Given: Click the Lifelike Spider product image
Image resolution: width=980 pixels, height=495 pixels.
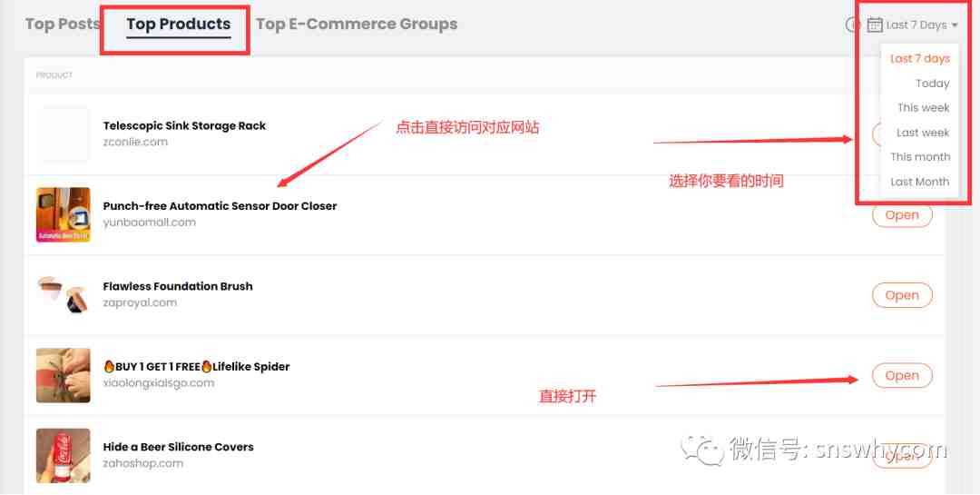Looking at the screenshot, I should coord(64,375).
